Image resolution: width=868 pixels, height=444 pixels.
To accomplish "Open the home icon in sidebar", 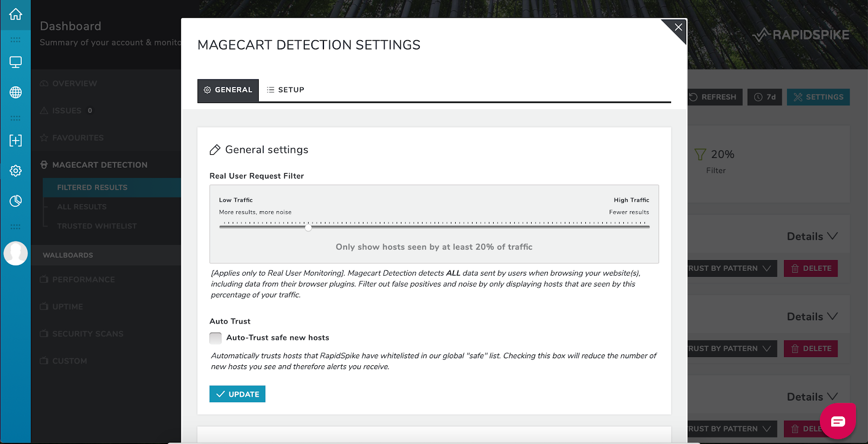I will coord(16,15).
